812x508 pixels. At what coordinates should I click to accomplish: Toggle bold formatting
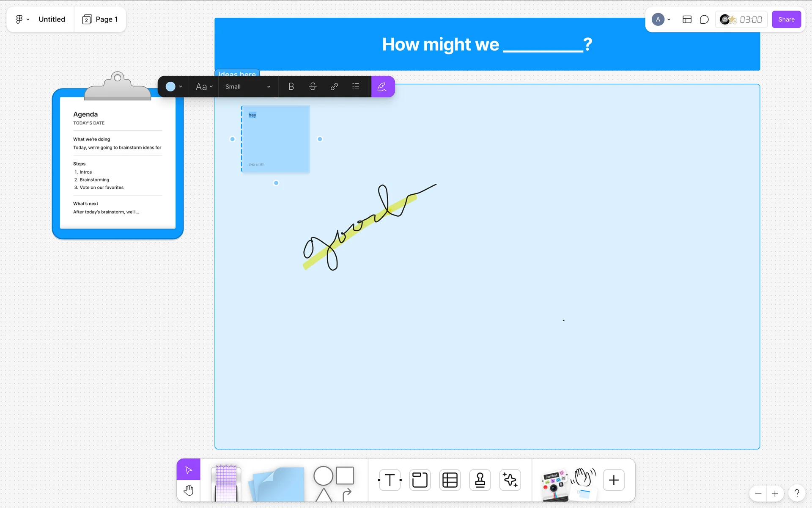point(291,86)
